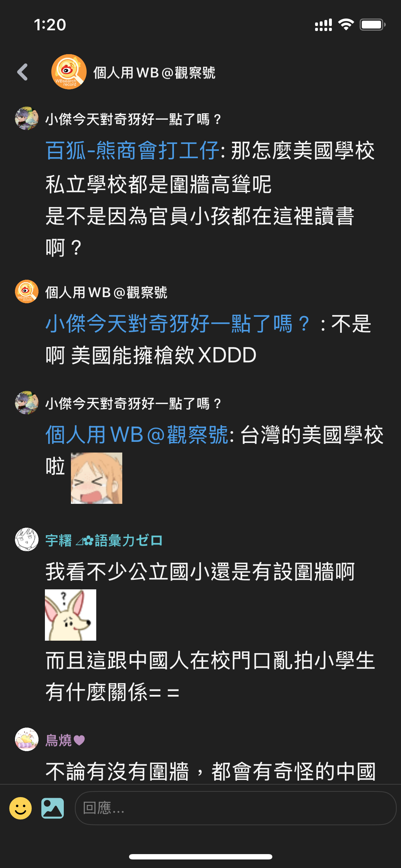Tap 個人用WB@觀察號 comment avatar

27,291
